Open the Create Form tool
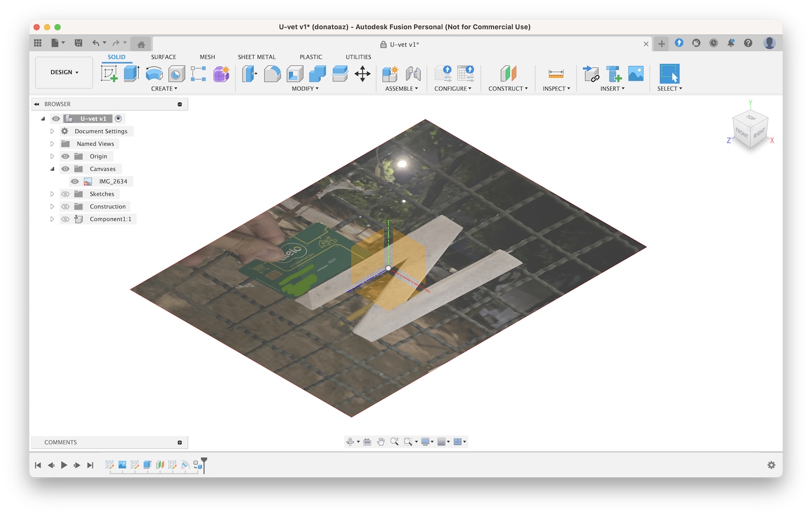The width and height of the screenshot is (812, 516). pyautogui.click(x=221, y=74)
